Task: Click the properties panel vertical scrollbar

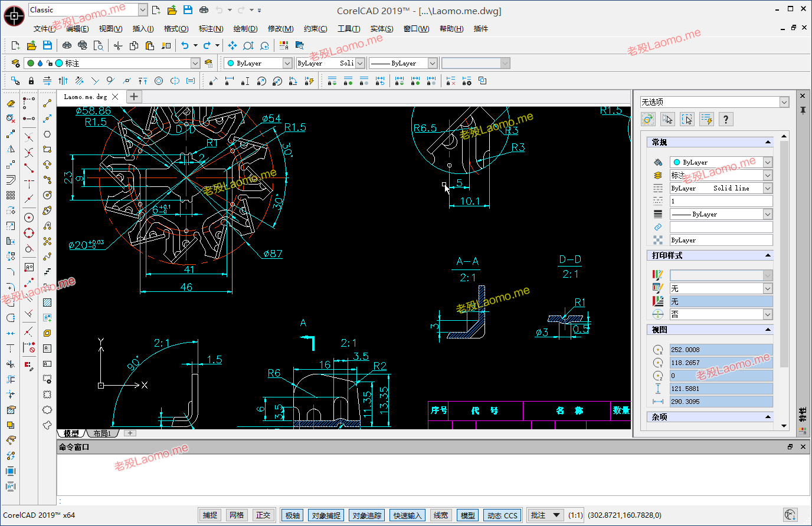Action: [x=784, y=254]
